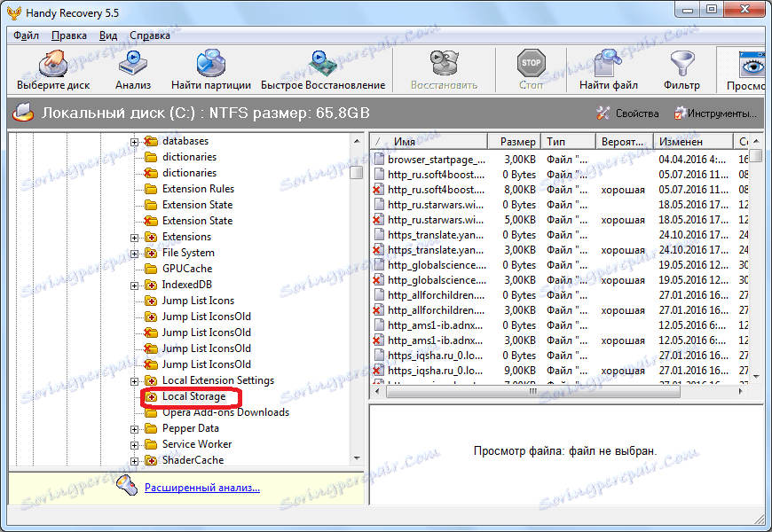
Task: Open disk Свойства properties
Action: tap(627, 113)
